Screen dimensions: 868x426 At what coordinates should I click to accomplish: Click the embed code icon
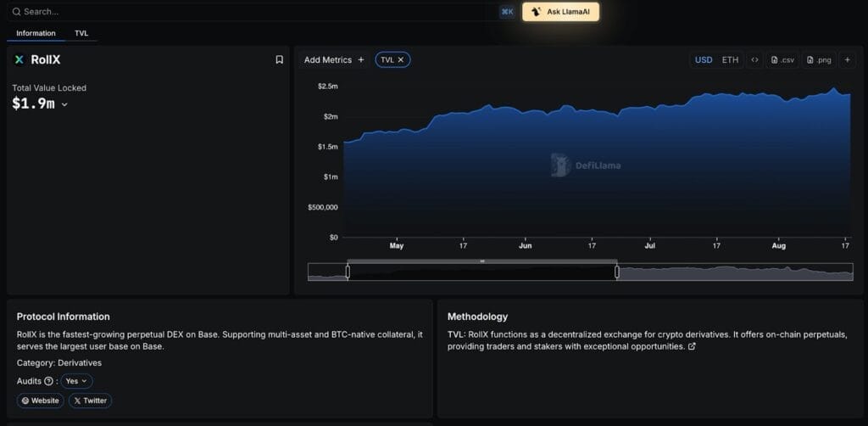[x=754, y=60]
